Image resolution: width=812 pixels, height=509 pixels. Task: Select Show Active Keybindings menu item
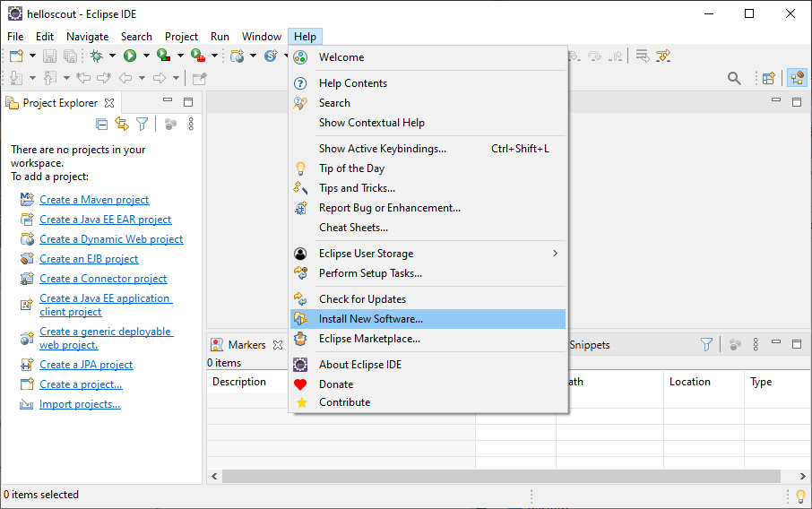click(428, 149)
